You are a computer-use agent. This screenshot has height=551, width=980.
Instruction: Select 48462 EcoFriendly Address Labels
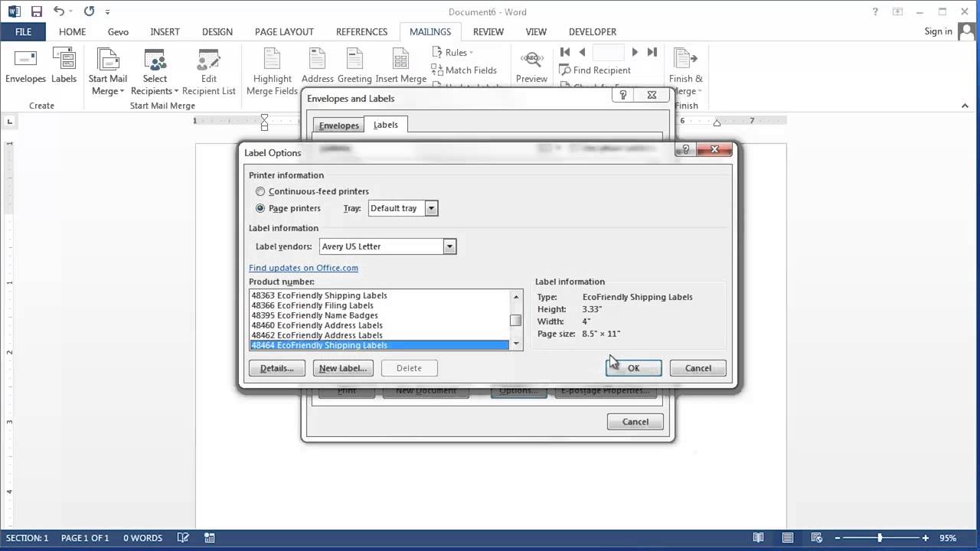click(x=380, y=335)
